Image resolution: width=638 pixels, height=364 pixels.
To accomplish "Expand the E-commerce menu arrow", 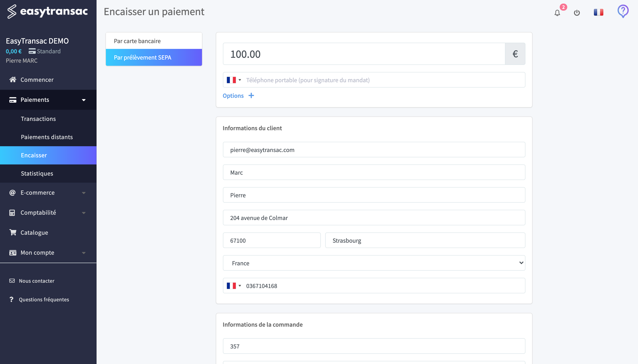I will [x=84, y=193].
